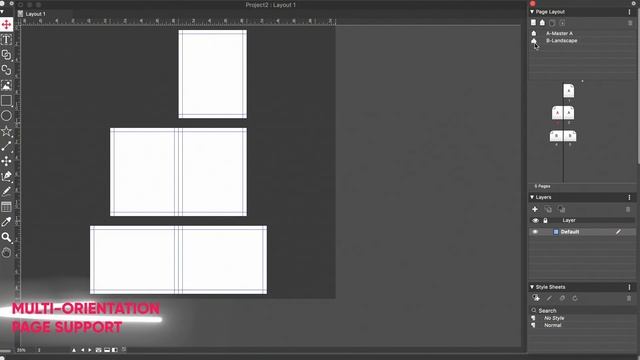Select the Text Content tool
The height and width of the screenshot is (360, 640).
[6, 40]
